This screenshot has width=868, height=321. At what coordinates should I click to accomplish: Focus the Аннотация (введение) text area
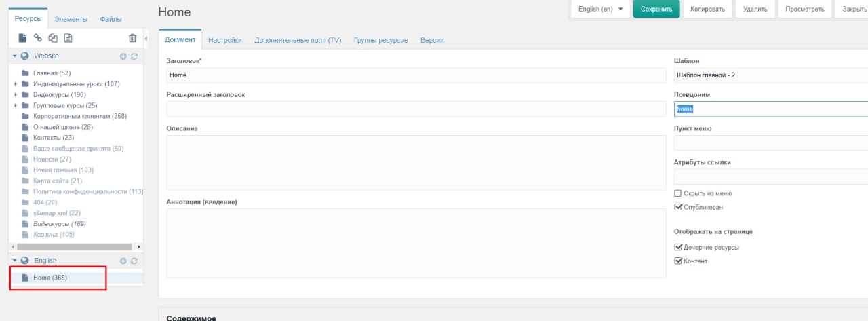(416, 243)
